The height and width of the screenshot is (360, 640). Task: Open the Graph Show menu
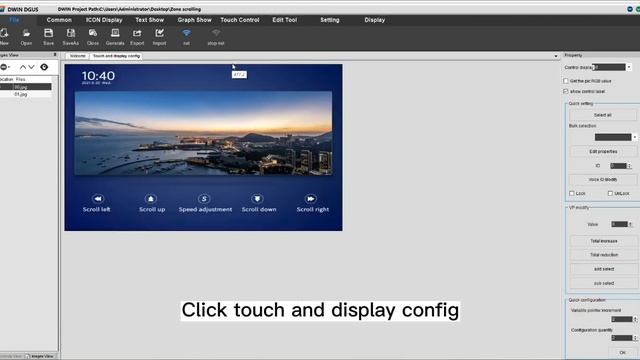click(195, 20)
